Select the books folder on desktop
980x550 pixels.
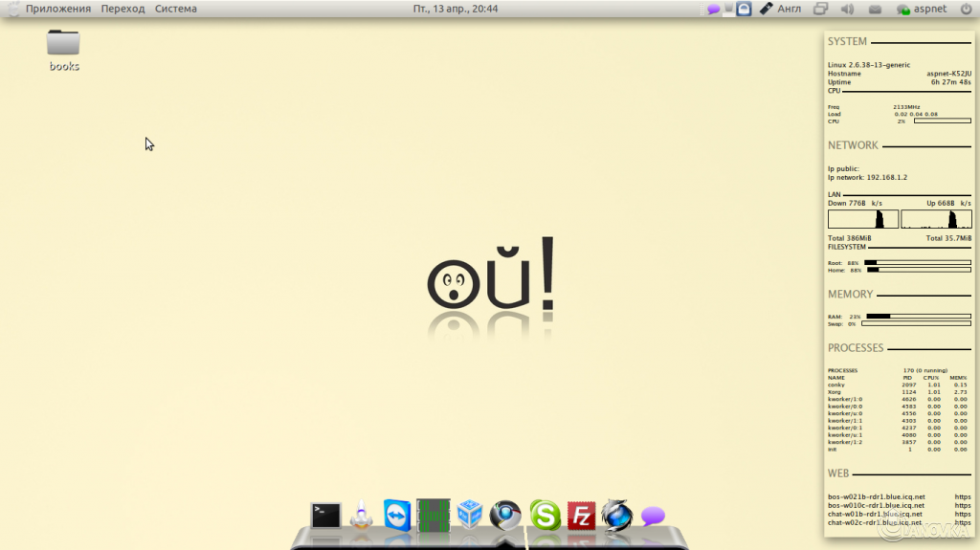click(64, 50)
